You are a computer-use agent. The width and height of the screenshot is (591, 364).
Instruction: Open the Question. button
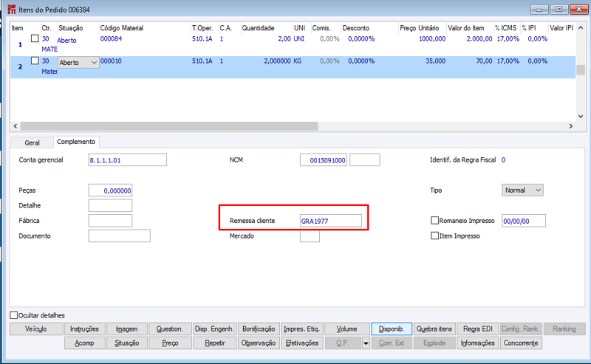click(x=170, y=329)
